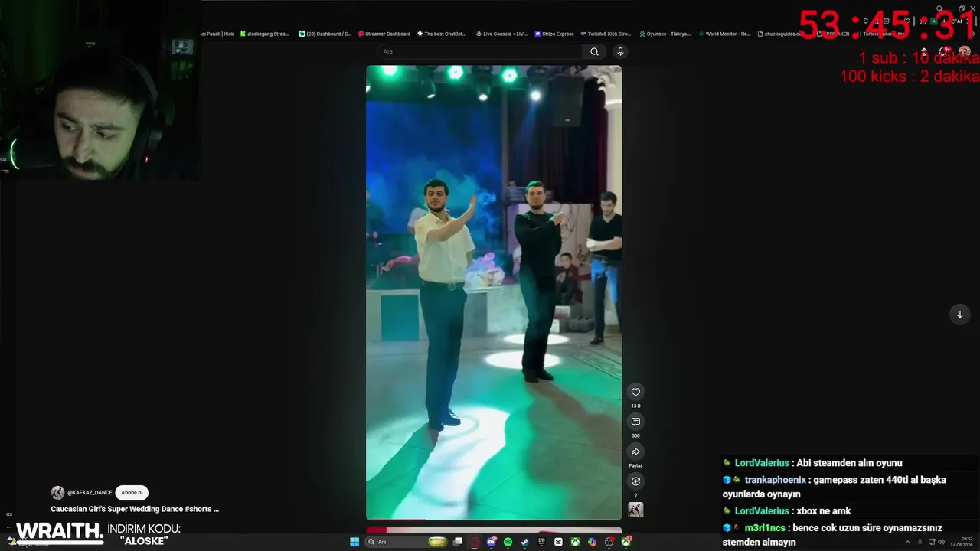
Task: Click chat message 'Abi steamden alın oyunu'
Action: [849, 463]
